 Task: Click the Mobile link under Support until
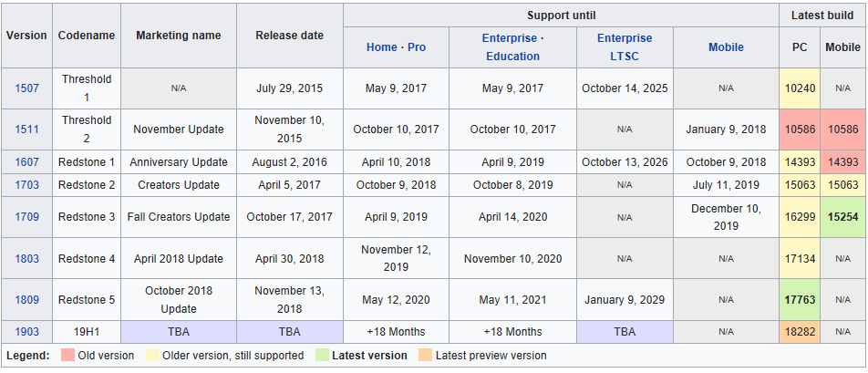[726, 47]
